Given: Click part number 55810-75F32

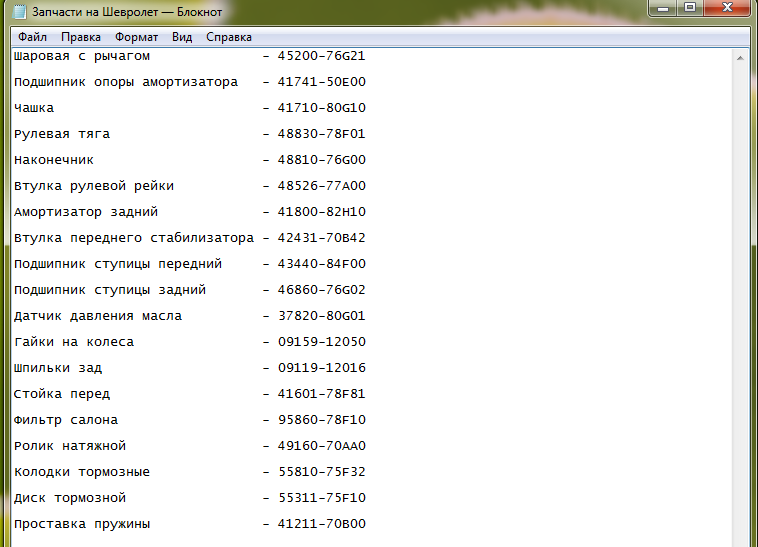Looking at the screenshot, I should tap(321, 472).
